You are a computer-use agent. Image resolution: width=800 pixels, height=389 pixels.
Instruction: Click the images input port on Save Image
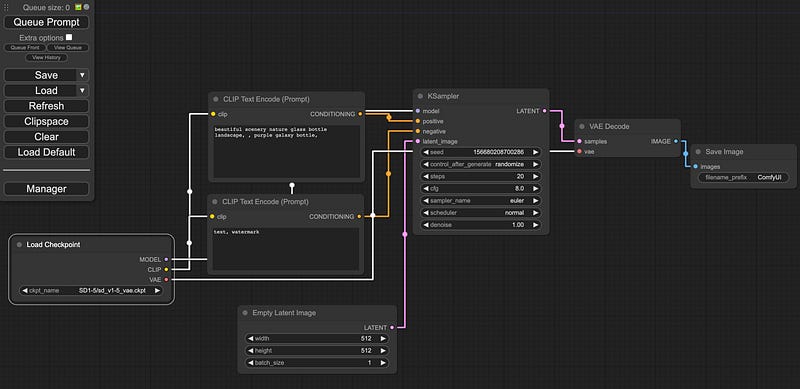coord(695,166)
